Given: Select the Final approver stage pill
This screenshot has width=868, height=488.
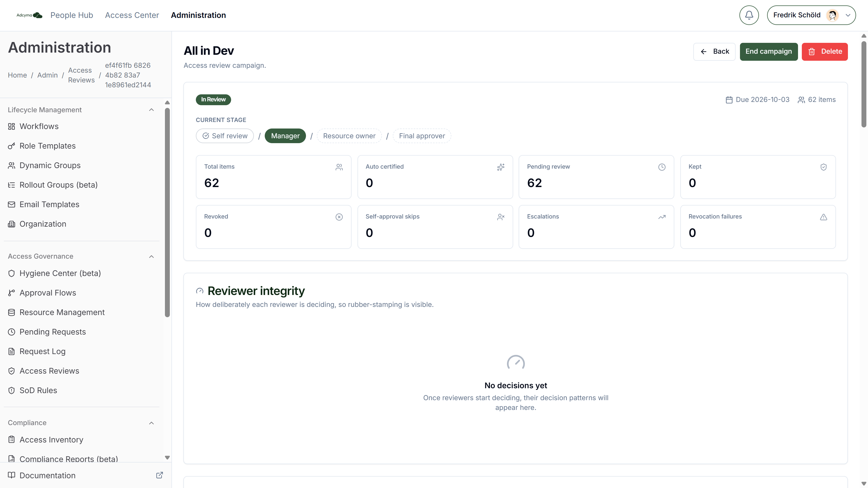Looking at the screenshot, I should [422, 136].
